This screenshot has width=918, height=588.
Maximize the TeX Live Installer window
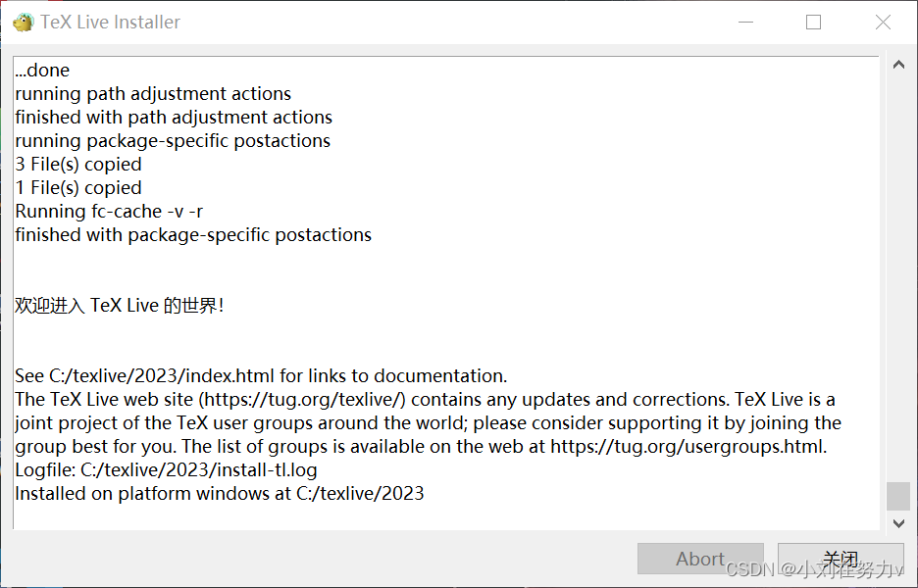coord(813,23)
